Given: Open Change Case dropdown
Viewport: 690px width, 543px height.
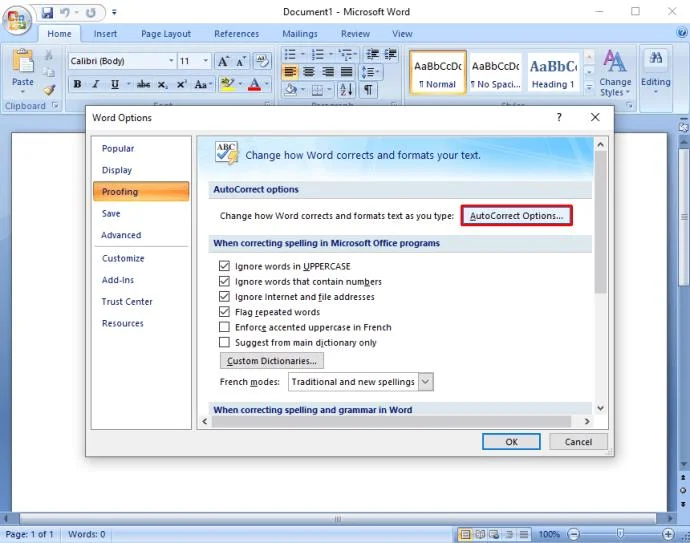Looking at the screenshot, I should [x=203, y=84].
